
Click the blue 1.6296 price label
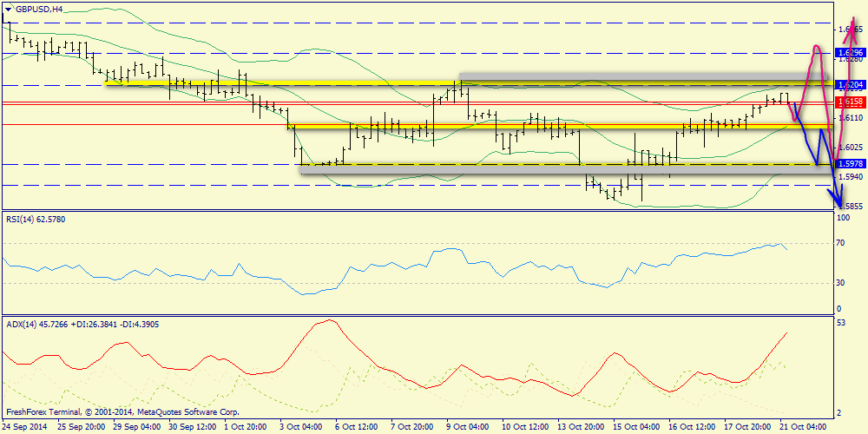(x=849, y=53)
